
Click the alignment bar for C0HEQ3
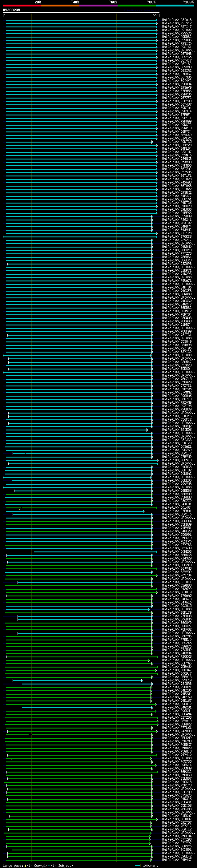95,552
